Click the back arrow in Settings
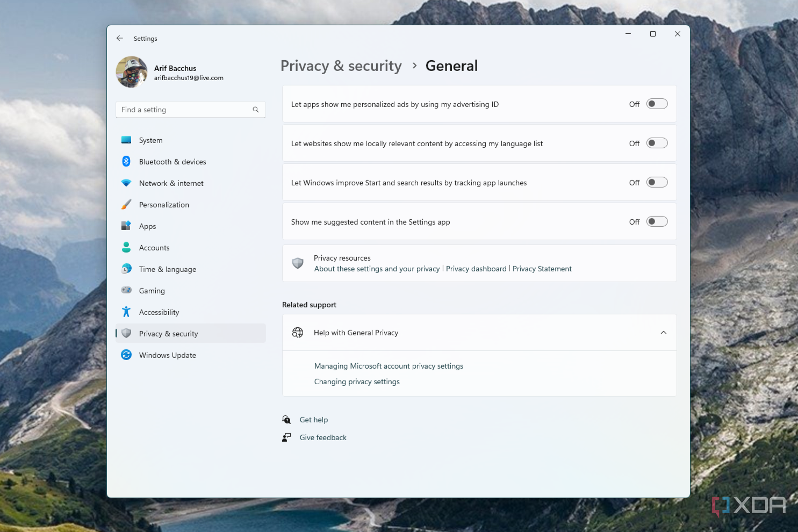This screenshot has height=532, width=798. [119, 38]
